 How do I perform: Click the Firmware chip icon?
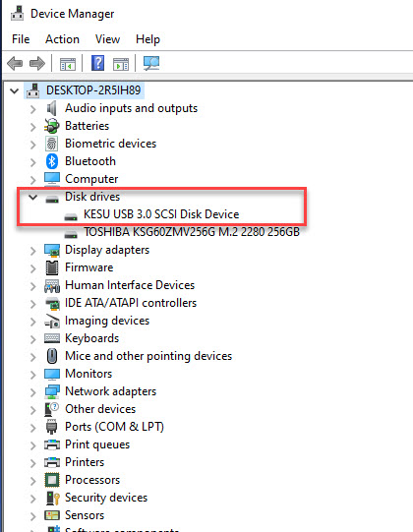click(52, 267)
